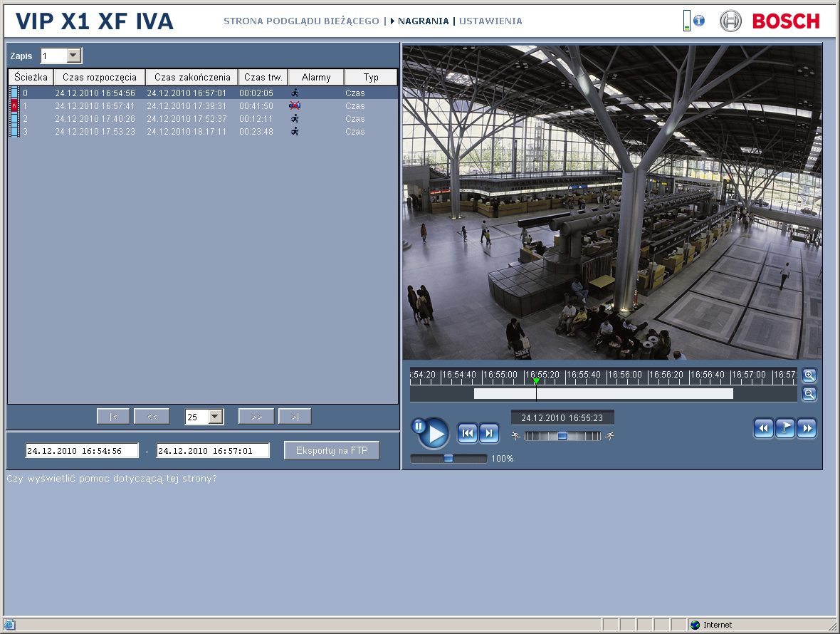Sort by the Czas rozpoczęcia column header
The image size is (840, 634).
pos(100,77)
